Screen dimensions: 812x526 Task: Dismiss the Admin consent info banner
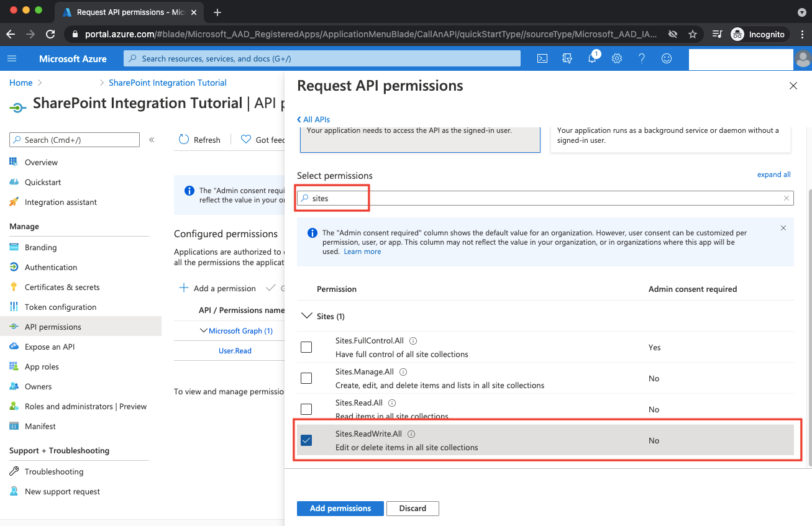pyautogui.click(x=783, y=228)
